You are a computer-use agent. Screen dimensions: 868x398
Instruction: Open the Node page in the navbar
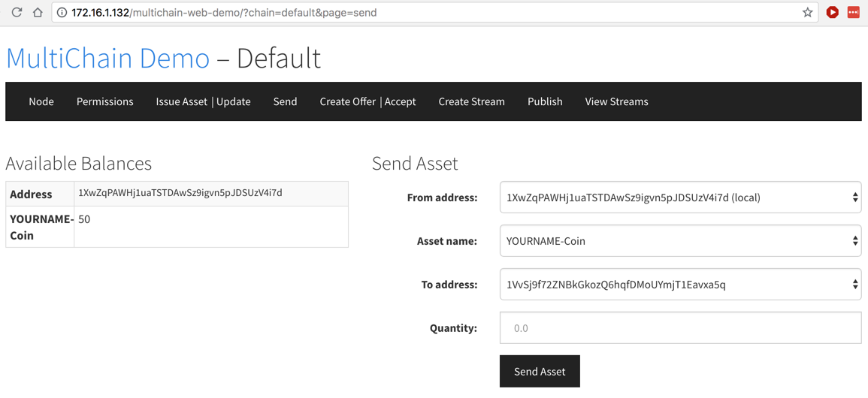point(41,101)
